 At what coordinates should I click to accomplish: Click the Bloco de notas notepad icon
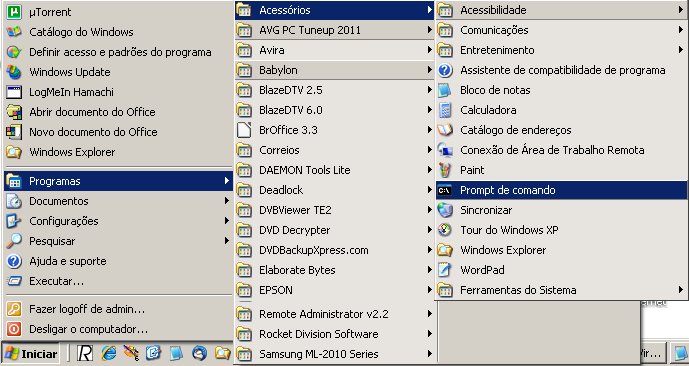click(x=445, y=90)
